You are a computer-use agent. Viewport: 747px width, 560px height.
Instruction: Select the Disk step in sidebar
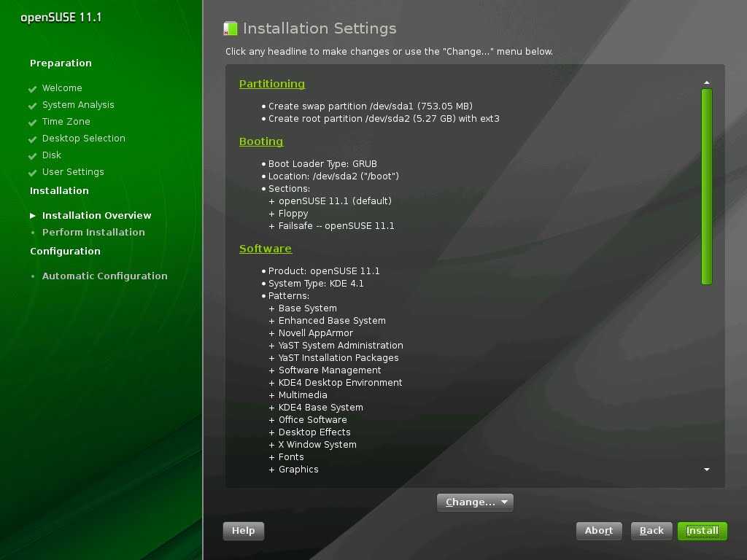coord(52,155)
